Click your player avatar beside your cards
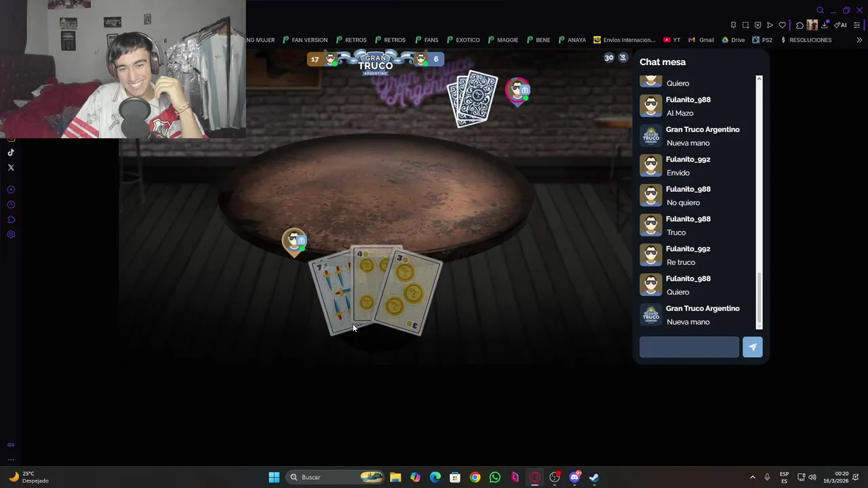 pyautogui.click(x=294, y=242)
